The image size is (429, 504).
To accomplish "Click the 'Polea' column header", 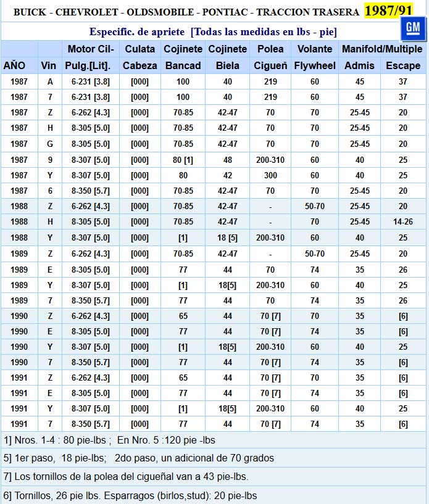I will (270, 49).
